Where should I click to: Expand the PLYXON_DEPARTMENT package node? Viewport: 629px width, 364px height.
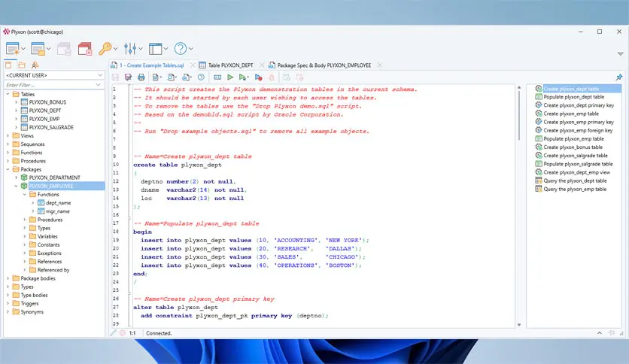point(16,177)
